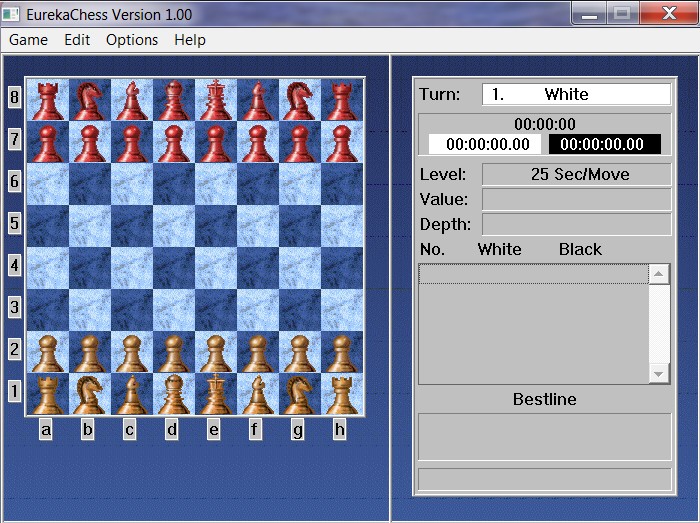700x523 pixels.
Task: Click move list scroll down arrow
Action: (x=658, y=374)
